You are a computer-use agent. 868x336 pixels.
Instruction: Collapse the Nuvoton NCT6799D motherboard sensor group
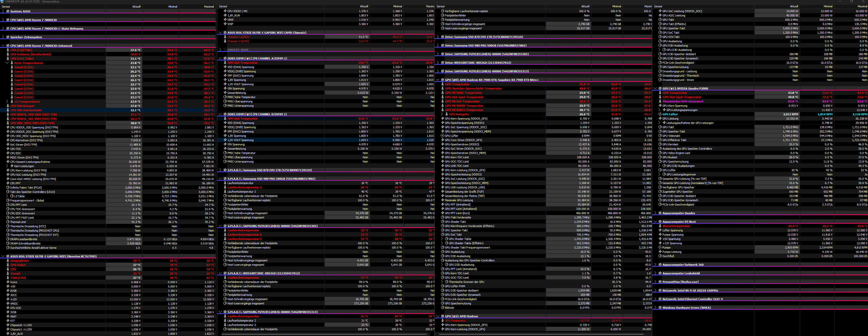pos(3,257)
